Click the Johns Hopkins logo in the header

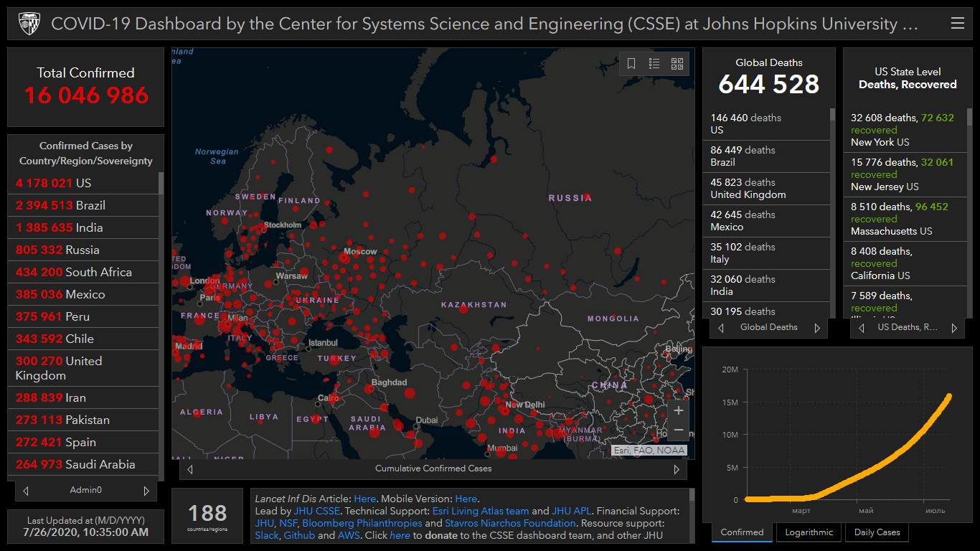pyautogui.click(x=28, y=24)
